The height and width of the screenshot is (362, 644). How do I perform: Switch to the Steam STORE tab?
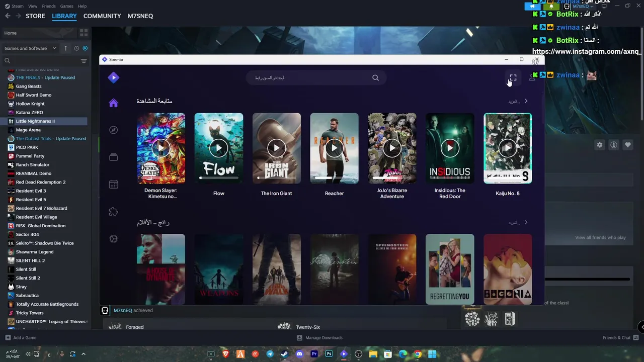35,16
